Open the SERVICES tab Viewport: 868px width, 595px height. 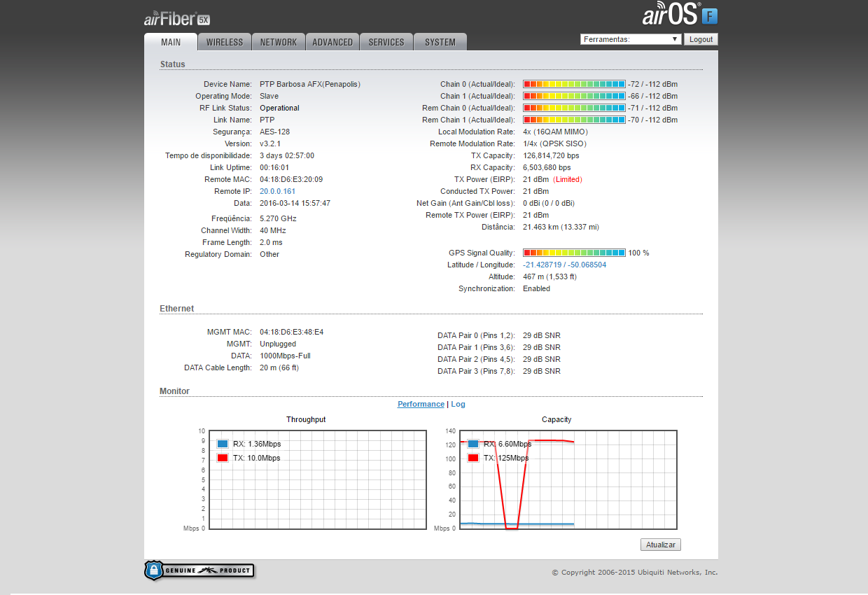click(386, 42)
